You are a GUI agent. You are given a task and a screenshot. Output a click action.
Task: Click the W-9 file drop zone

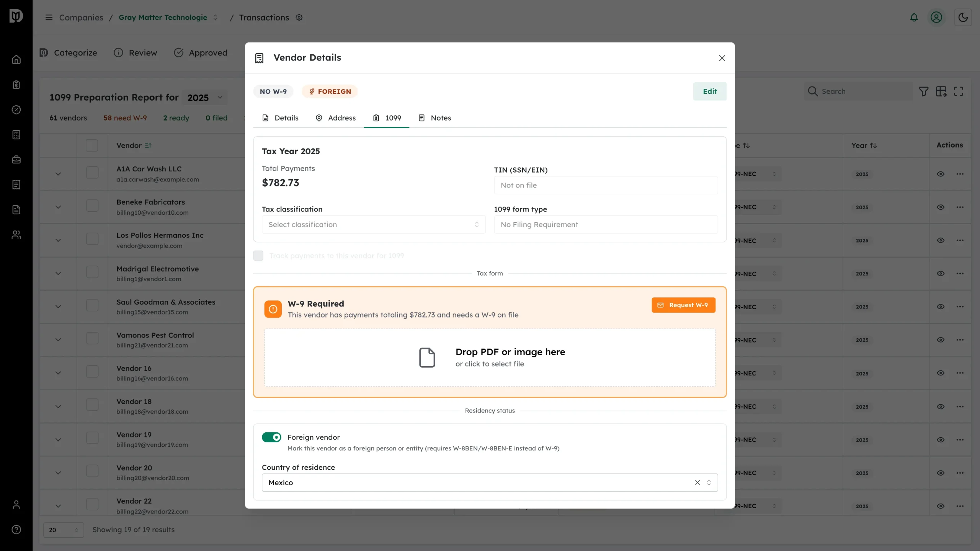[490, 357]
